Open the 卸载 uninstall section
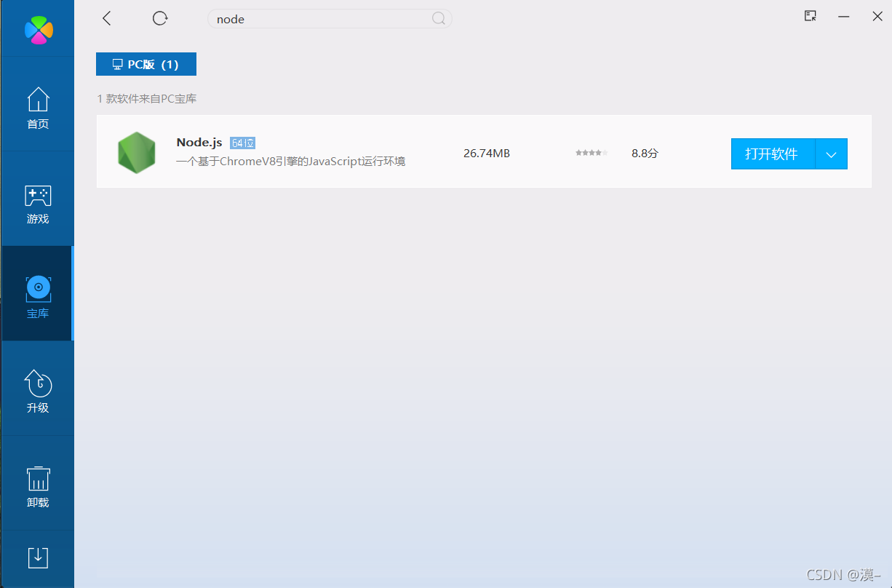This screenshot has height=588, width=892. pyautogui.click(x=38, y=487)
